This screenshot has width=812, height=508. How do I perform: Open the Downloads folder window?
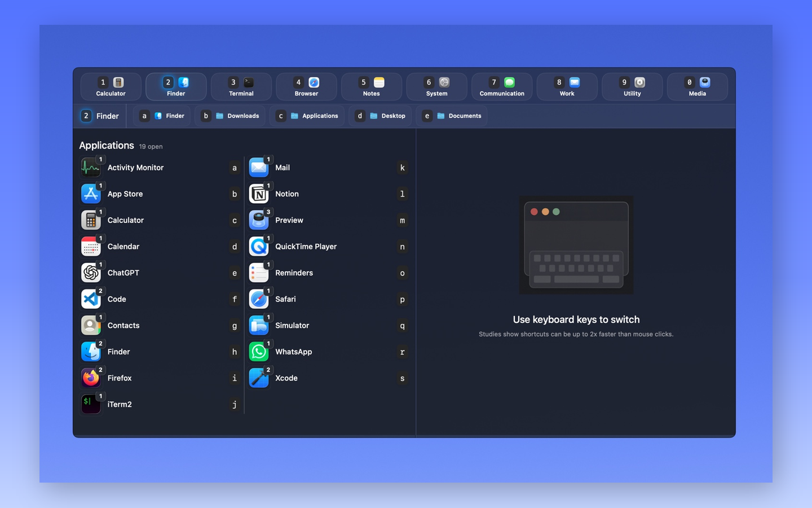(230, 116)
